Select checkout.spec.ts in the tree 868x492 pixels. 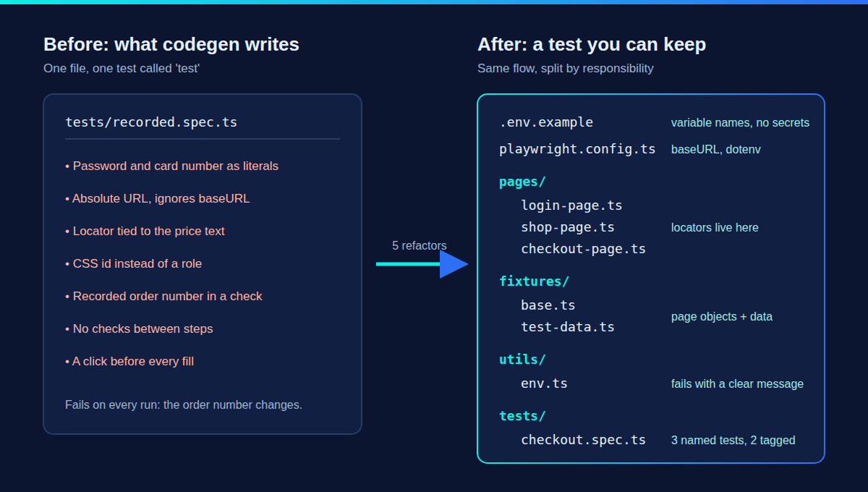(583, 440)
